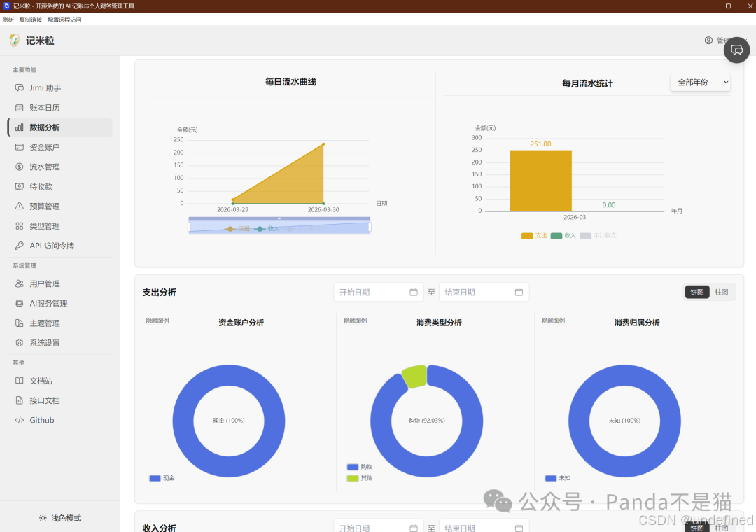Open 类型管理 grid icon
The width and height of the screenshot is (756, 532).
tap(20, 225)
